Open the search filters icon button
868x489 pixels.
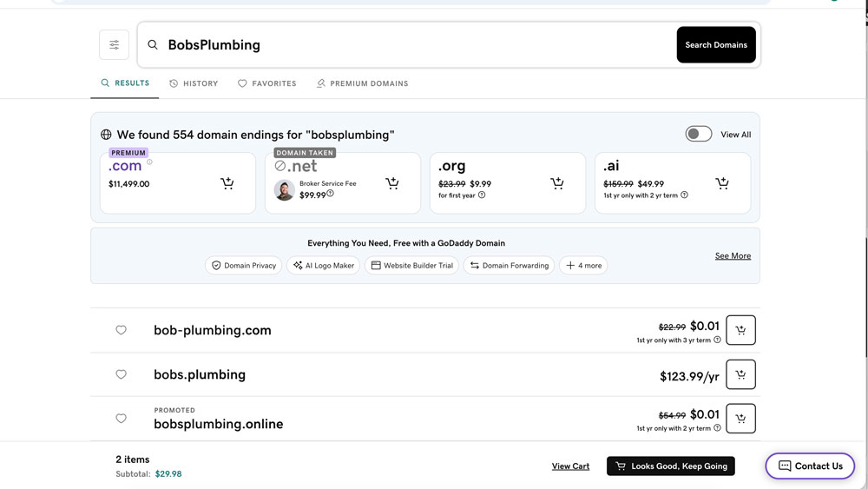coord(114,45)
